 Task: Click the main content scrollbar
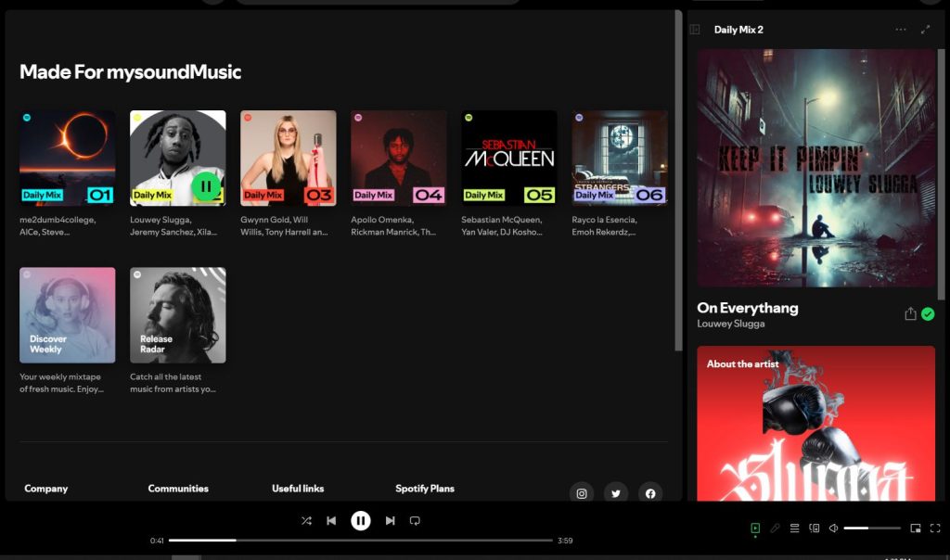click(678, 181)
